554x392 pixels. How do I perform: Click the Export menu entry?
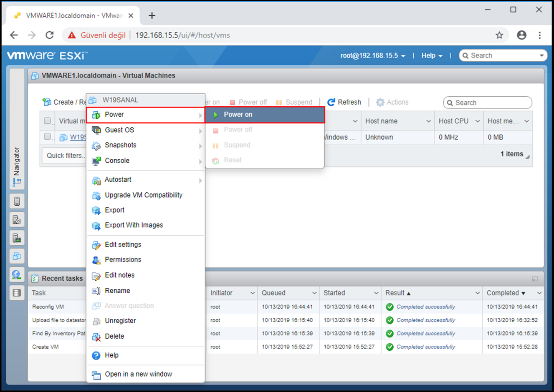145,210
